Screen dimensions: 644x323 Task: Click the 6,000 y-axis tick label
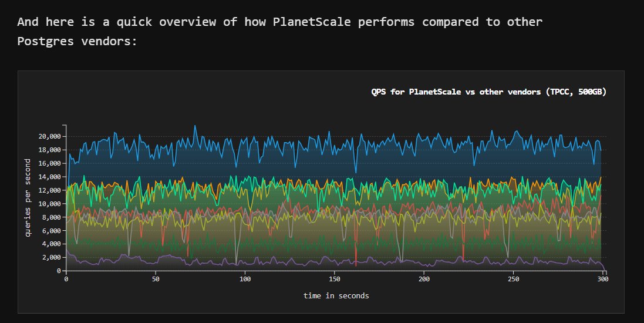(51, 231)
